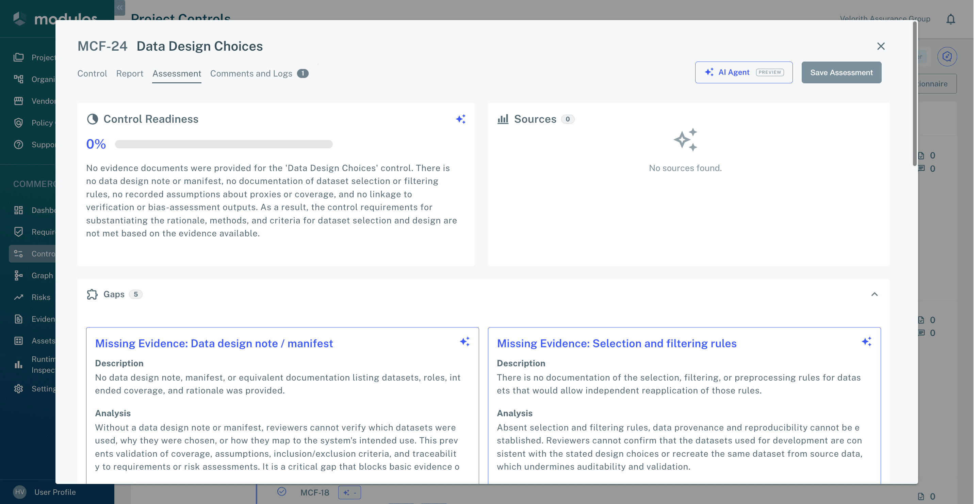This screenshot has width=980, height=504.
Task: Open the Policy shield icon in sidebar
Action: pyautogui.click(x=19, y=123)
